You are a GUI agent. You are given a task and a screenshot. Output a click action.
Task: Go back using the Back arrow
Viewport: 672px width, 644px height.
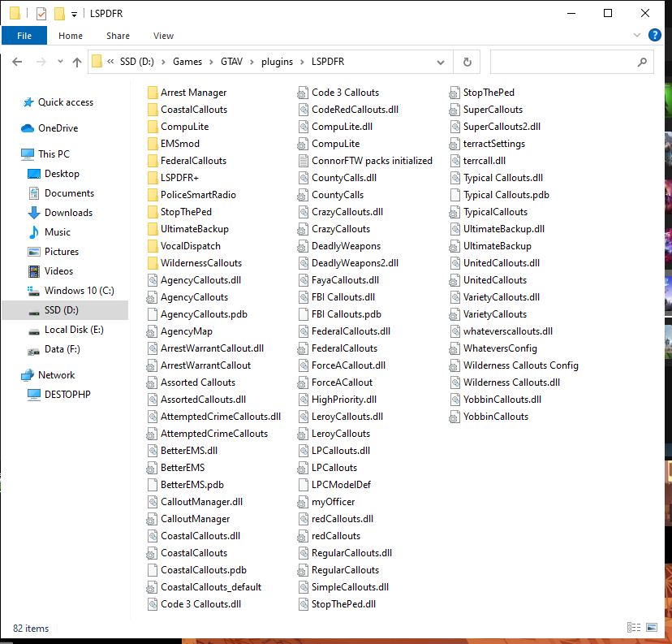pyautogui.click(x=17, y=63)
